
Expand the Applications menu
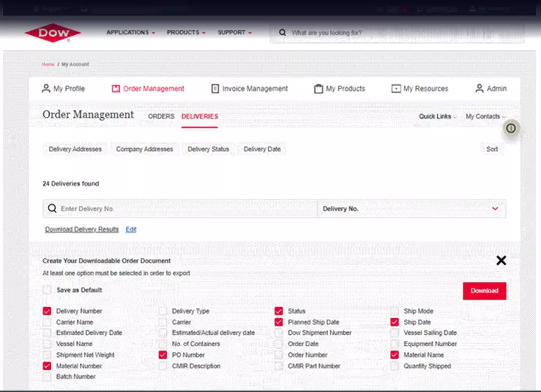click(130, 33)
